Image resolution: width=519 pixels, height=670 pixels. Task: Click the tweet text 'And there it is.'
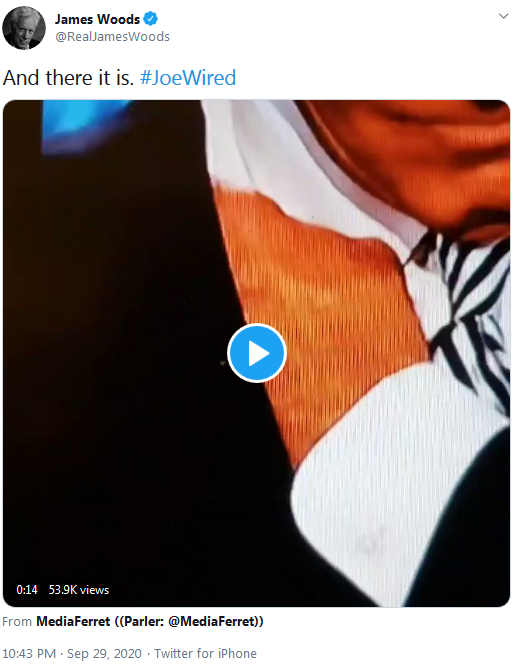pos(68,78)
